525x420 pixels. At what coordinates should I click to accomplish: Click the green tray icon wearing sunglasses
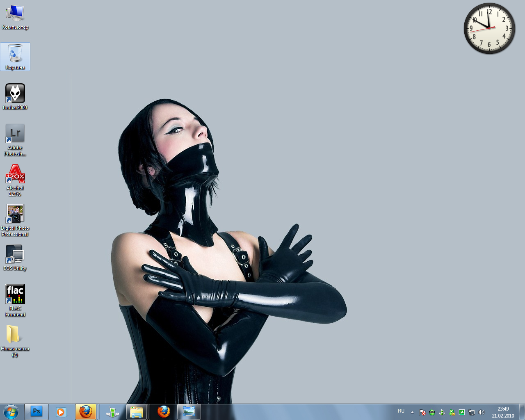(x=432, y=412)
